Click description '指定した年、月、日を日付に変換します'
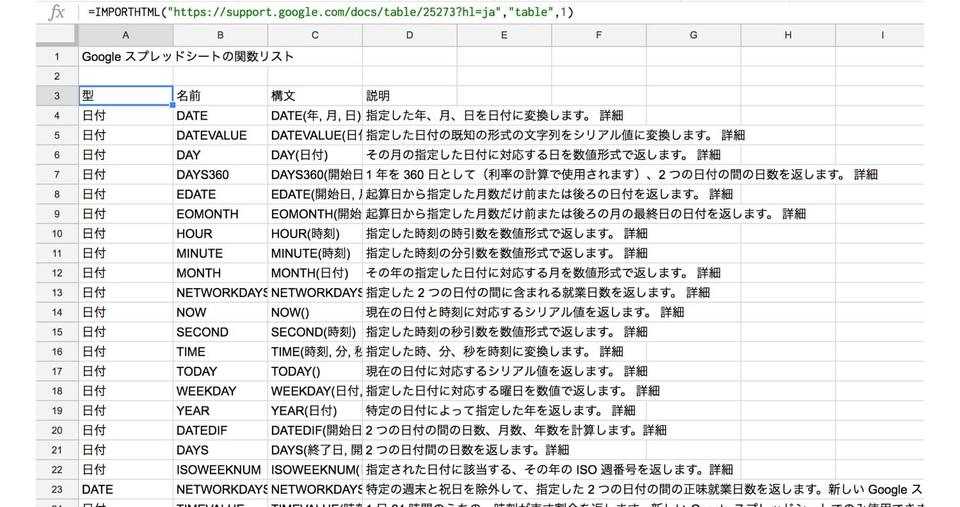 click(x=478, y=115)
